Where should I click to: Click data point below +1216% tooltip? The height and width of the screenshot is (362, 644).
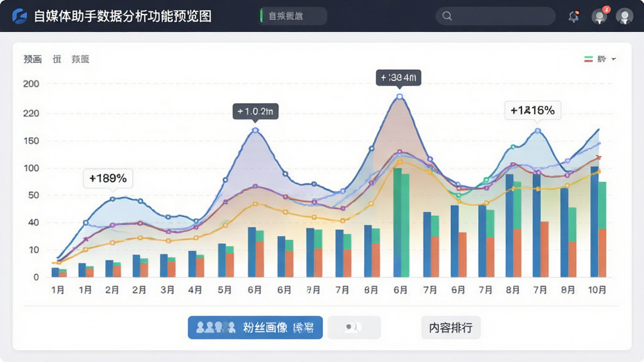pos(538,131)
